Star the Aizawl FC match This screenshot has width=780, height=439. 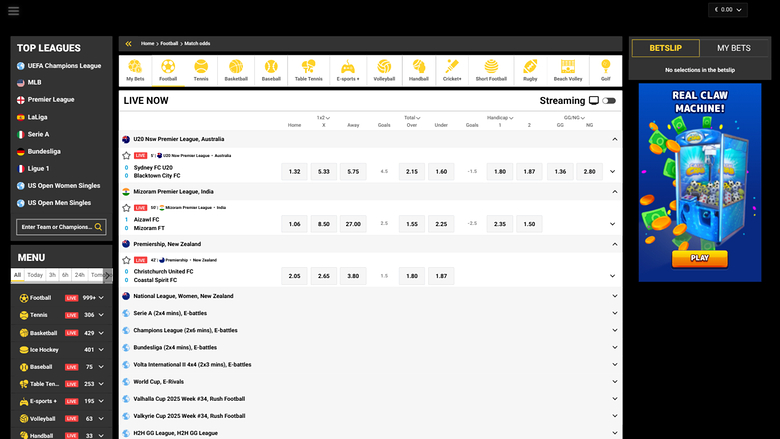126,207
